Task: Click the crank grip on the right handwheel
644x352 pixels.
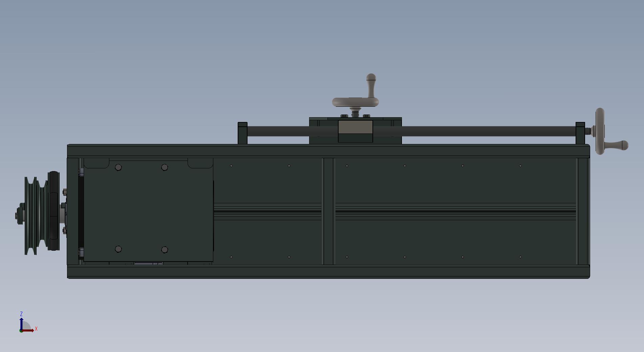Action: 617,145
